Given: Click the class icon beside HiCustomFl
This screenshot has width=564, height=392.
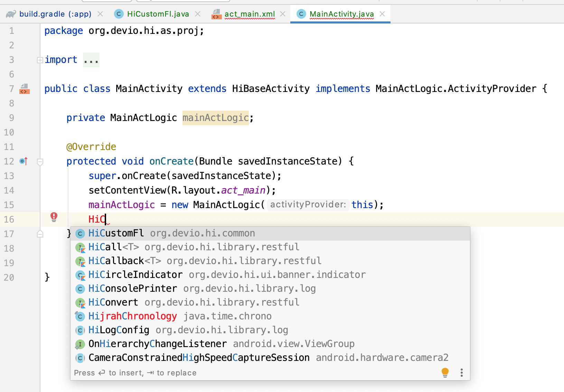Looking at the screenshot, I should pos(80,234).
